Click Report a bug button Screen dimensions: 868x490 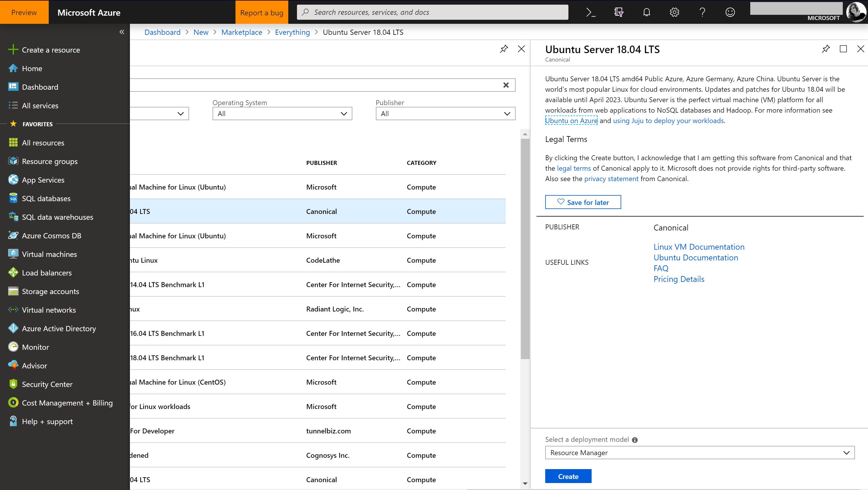tap(262, 12)
